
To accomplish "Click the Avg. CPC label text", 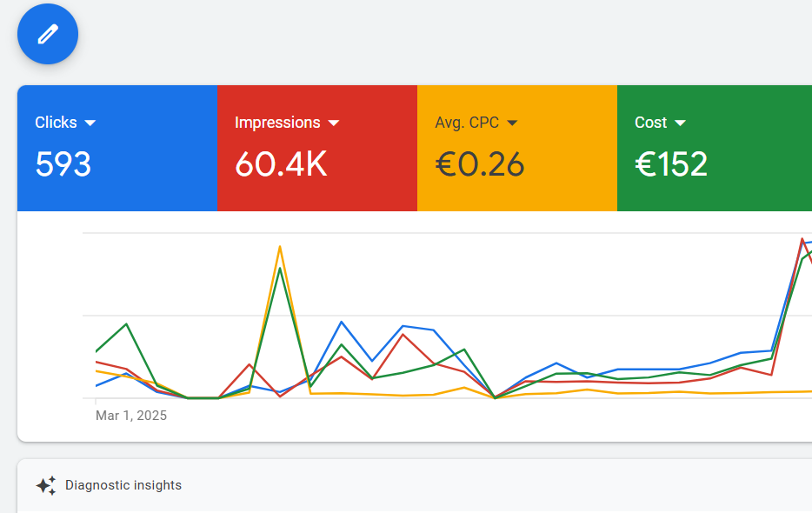I will [x=467, y=123].
